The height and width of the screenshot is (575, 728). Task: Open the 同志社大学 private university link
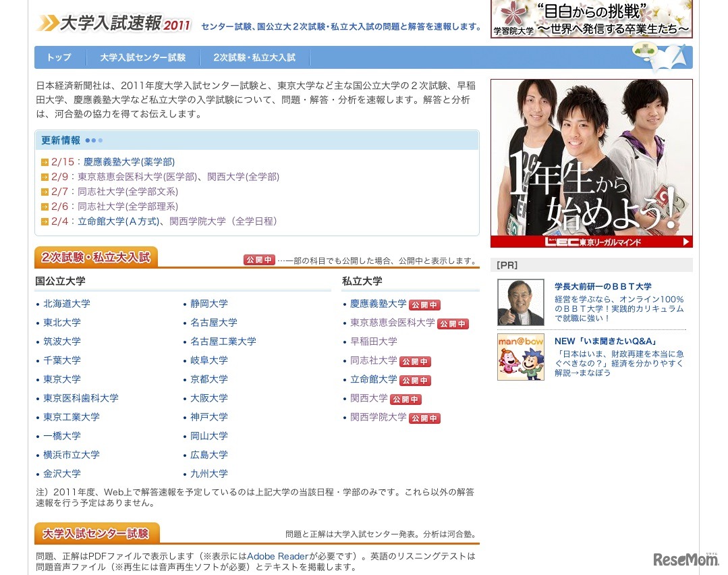[x=374, y=360]
